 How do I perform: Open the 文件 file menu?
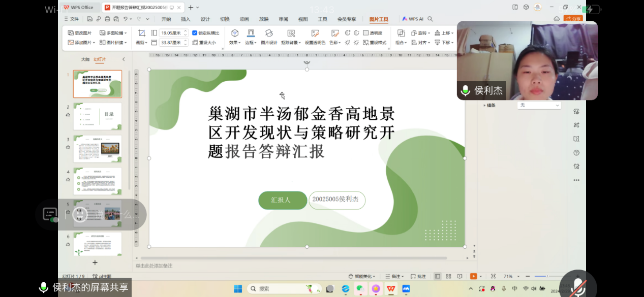pos(72,19)
